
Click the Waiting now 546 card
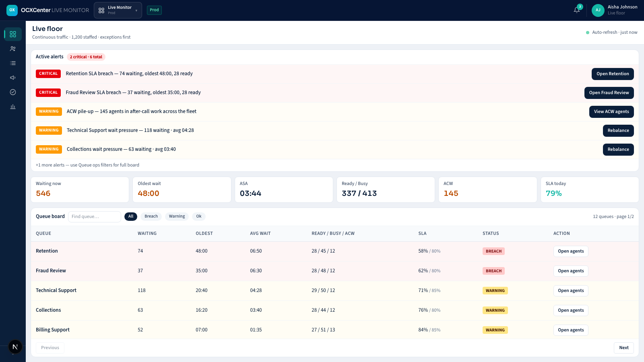[x=80, y=190]
